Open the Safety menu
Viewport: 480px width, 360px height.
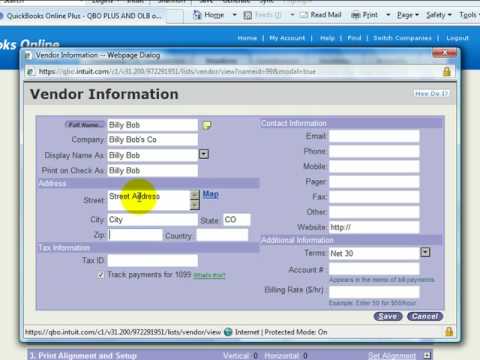pyautogui.click(x=439, y=15)
